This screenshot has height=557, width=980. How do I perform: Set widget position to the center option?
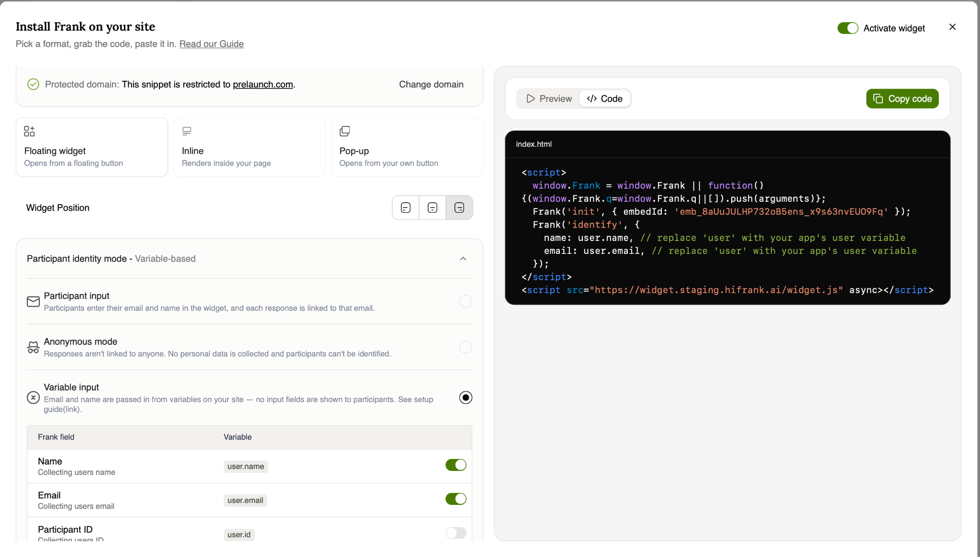pyautogui.click(x=433, y=208)
